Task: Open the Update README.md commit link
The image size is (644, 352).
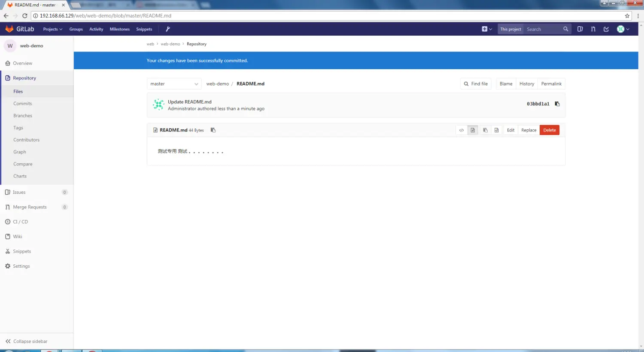Action: coord(190,102)
